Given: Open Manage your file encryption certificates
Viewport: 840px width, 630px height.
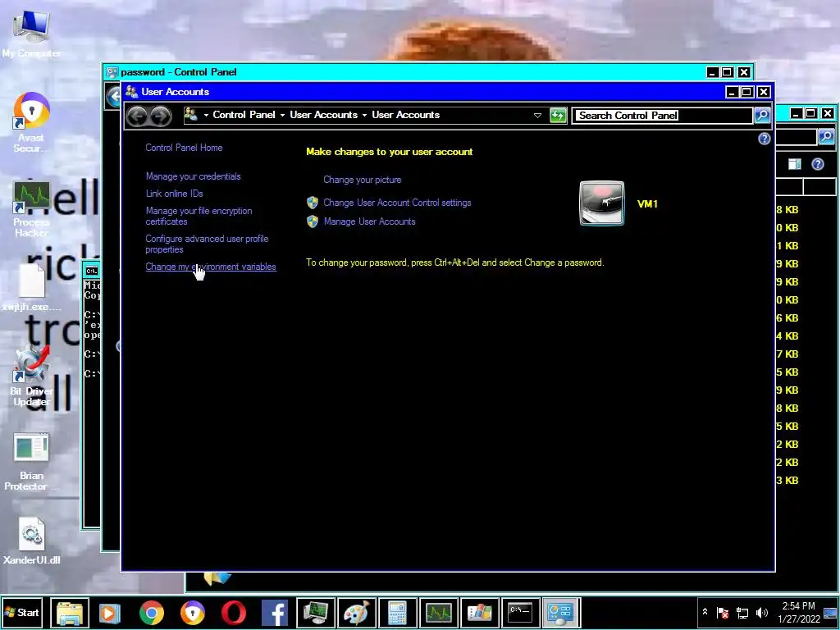Looking at the screenshot, I should click(199, 216).
